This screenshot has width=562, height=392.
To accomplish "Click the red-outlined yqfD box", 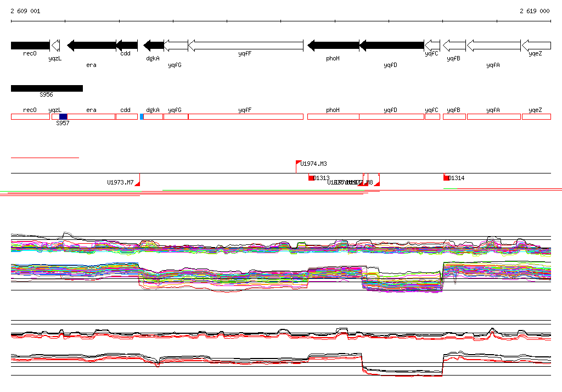I will coord(391,116).
